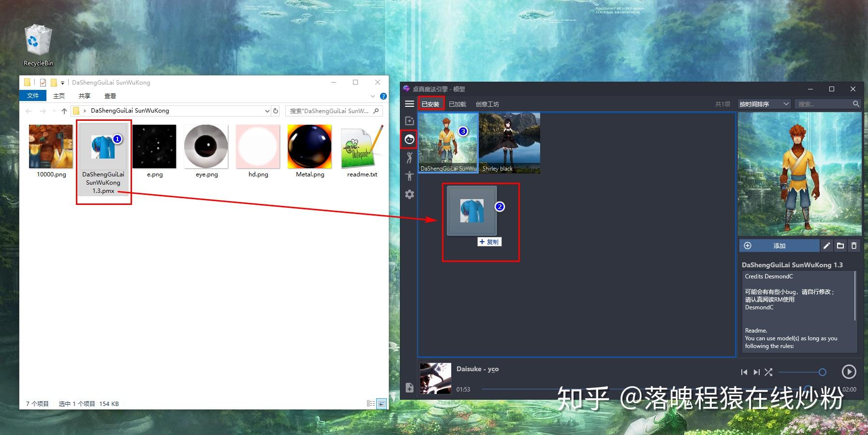Screen dimensions: 868x435
Task: Switch to thumbnail view in Explorer status bar
Action: pos(383,404)
